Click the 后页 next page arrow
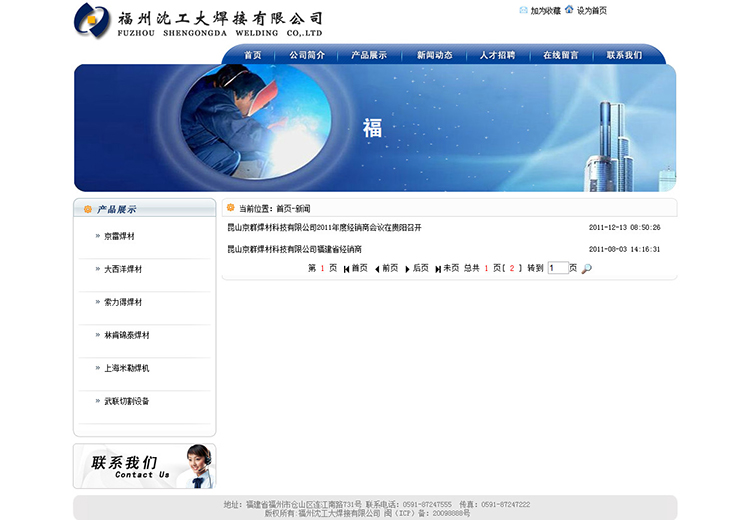 tap(408, 269)
